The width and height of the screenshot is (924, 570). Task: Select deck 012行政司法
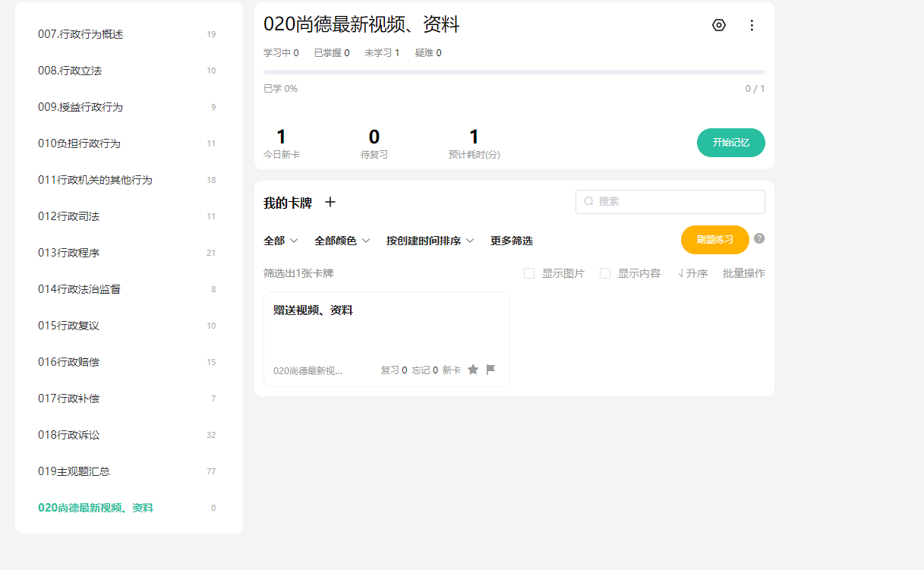click(x=129, y=216)
